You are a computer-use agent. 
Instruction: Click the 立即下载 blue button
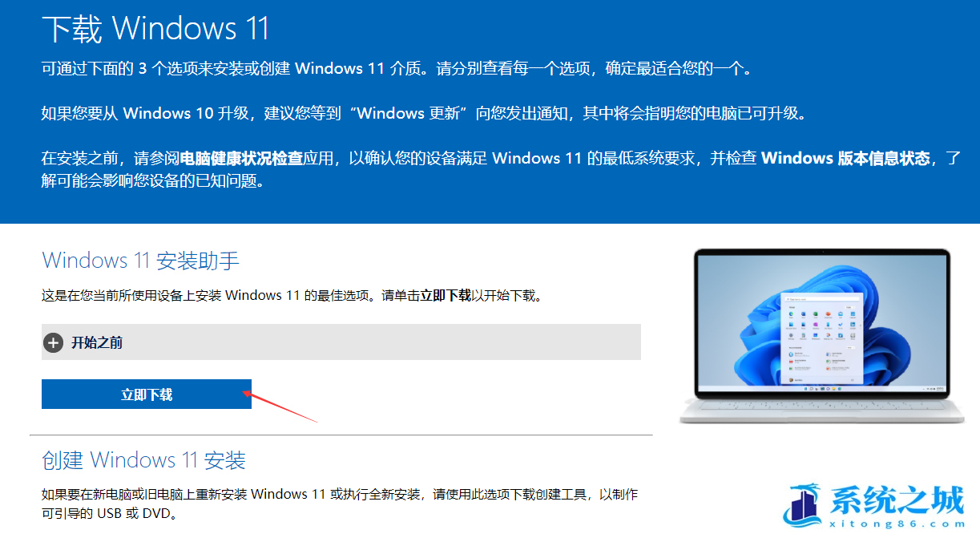tap(147, 394)
